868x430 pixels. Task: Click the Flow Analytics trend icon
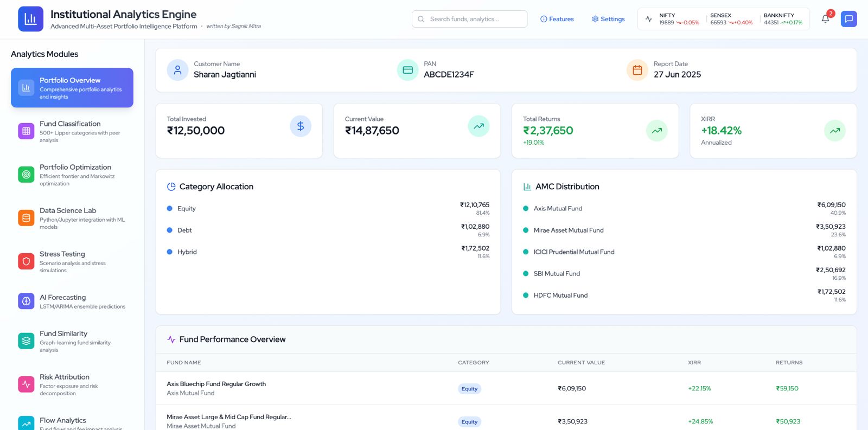26,423
